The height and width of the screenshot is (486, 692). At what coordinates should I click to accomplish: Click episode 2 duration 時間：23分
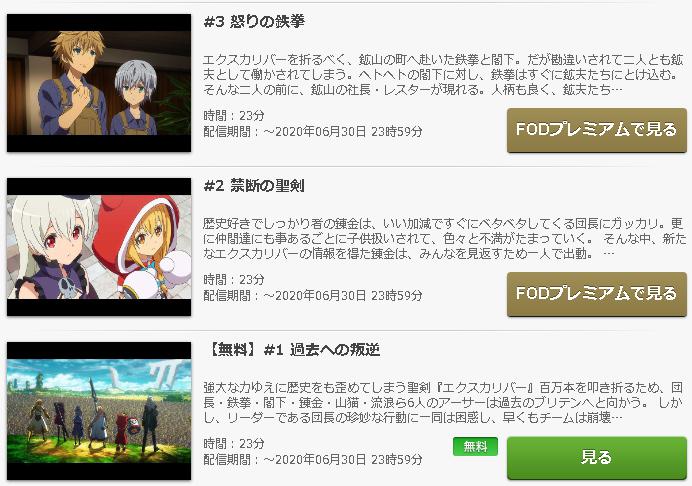[234, 279]
